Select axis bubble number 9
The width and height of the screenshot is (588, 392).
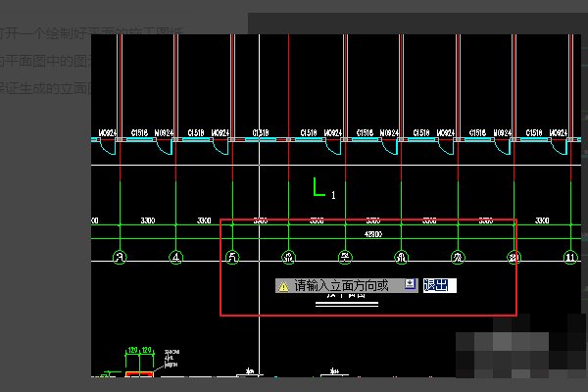tap(458, 258)
